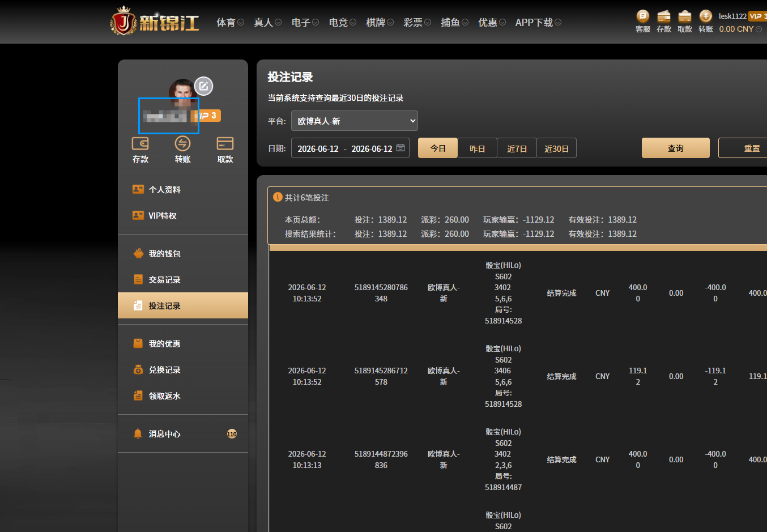The image size is (767, 532).
Task: Click the timestamp 2026-06-12 10:13:13
Action: 307,459
